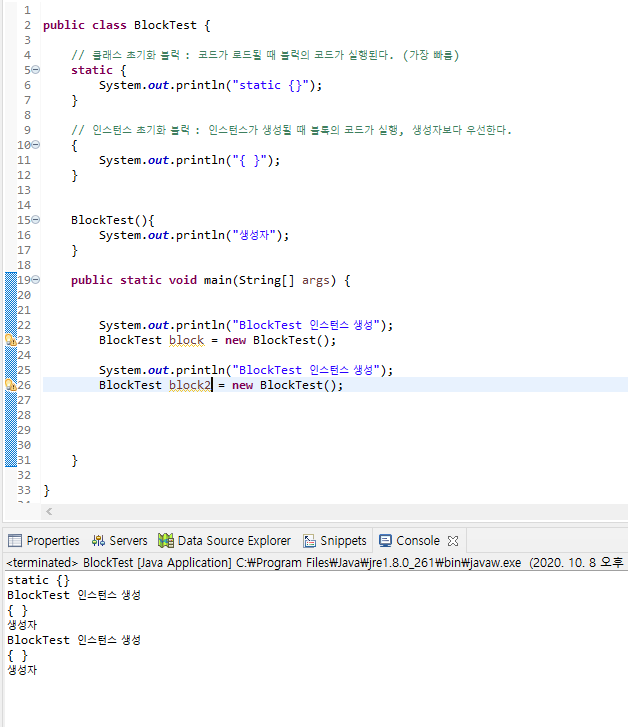628x727 pixels.
Task: Click the editor horizontal scroll left arrow
Action: click(x=49, y=511)
